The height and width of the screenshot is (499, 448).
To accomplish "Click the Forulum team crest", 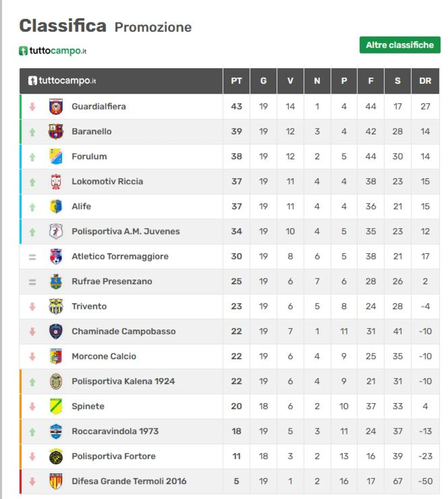I will (x=56, y=157).
